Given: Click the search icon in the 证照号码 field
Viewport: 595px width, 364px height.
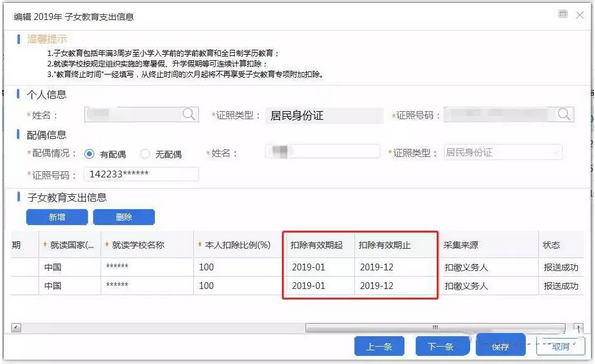Looking at the screenshot, I should tap(564, 114).
